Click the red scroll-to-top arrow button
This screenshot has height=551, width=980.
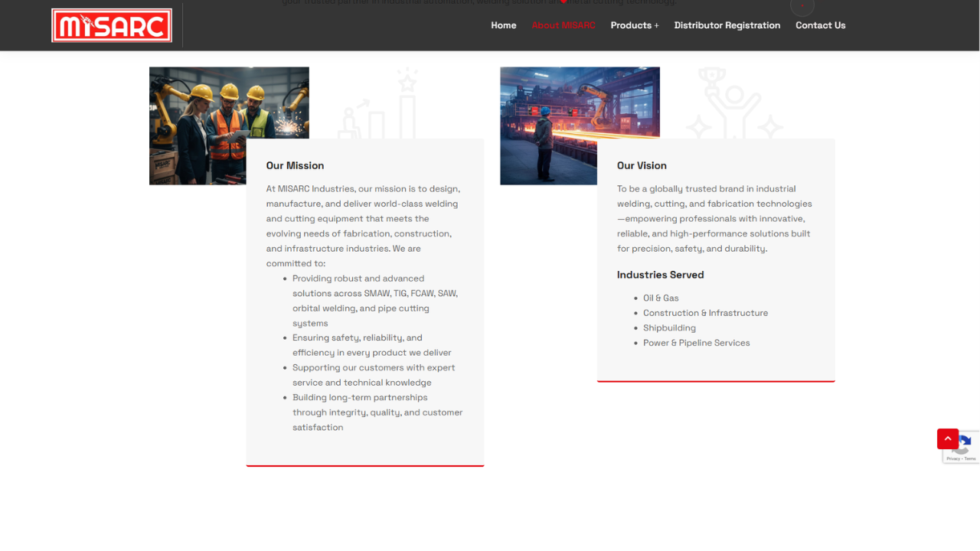pos(948,439)
